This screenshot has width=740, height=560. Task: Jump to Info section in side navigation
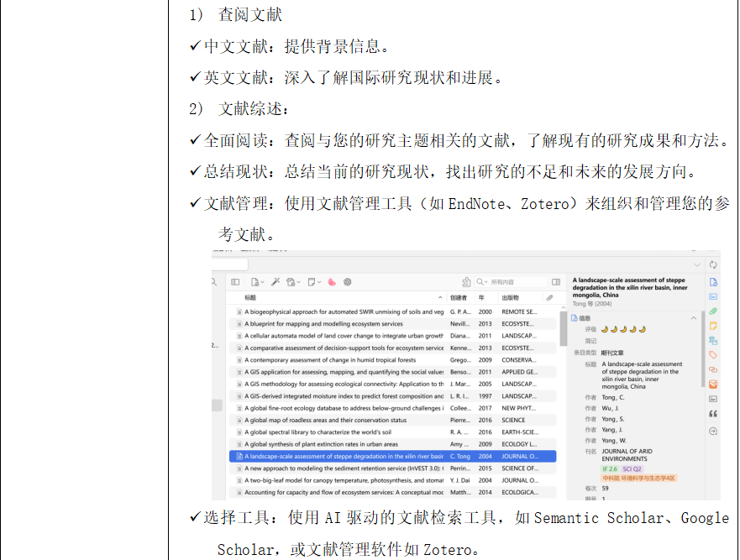click(713, 282)
